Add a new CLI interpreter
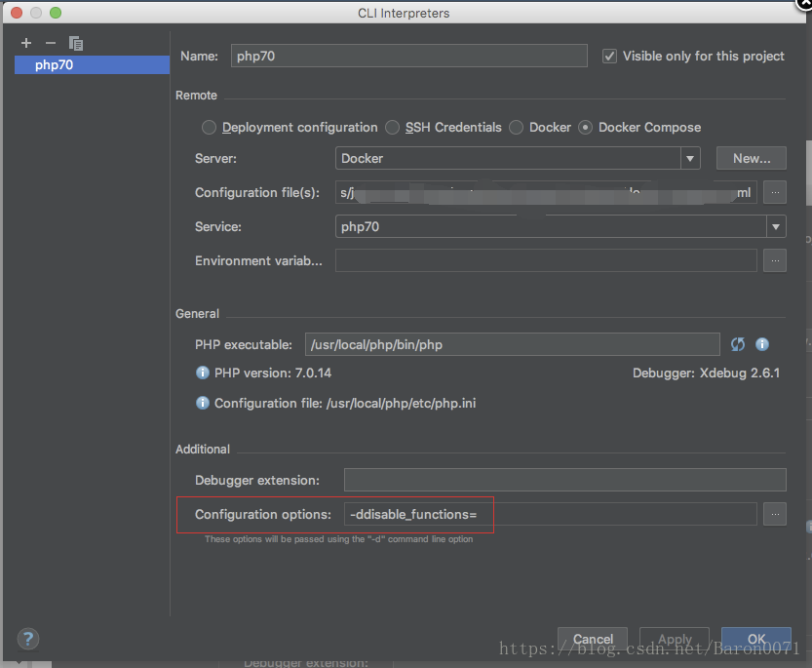 point(25,43)
